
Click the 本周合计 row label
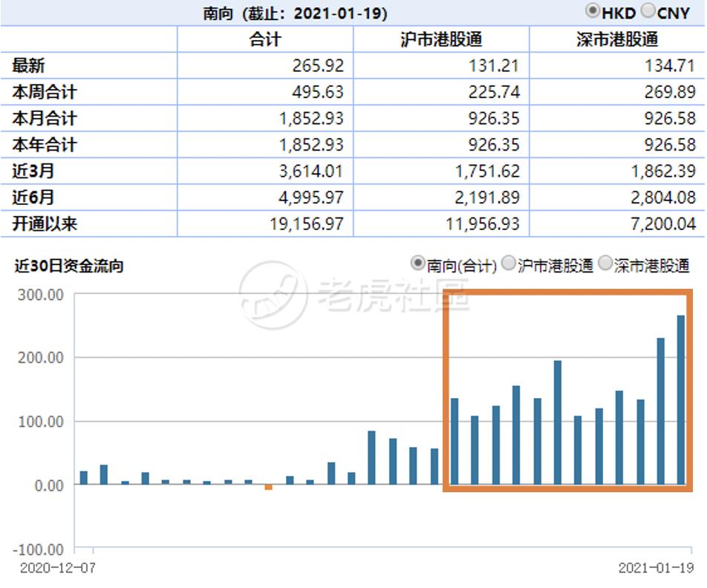[45, 93]
